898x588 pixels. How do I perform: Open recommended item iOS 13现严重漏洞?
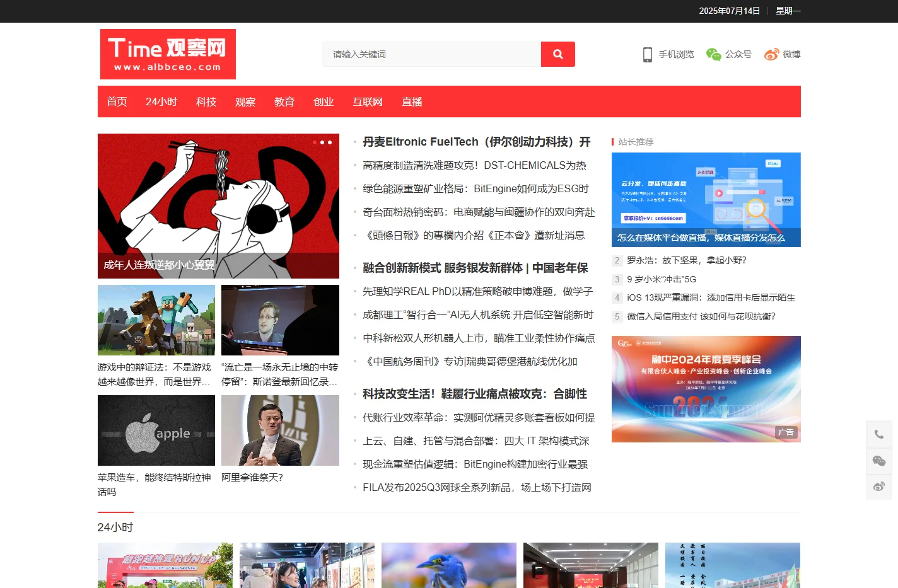(711, 297)
